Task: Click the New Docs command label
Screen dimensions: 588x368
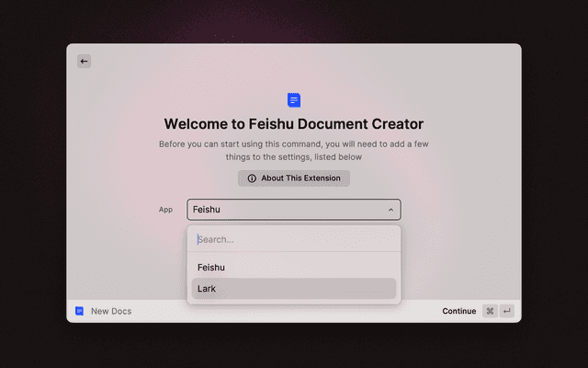Action: pyautogui.click(x=111, y=311)
